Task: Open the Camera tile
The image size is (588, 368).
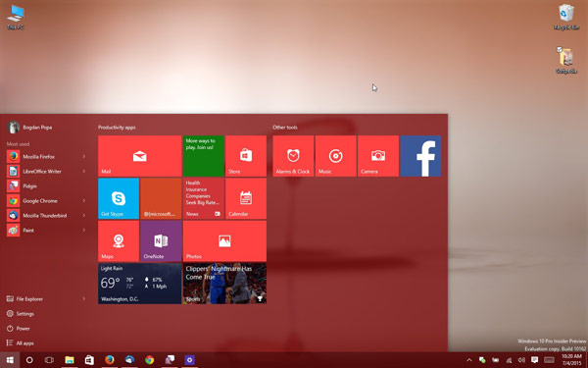Action: click(378, 156)
